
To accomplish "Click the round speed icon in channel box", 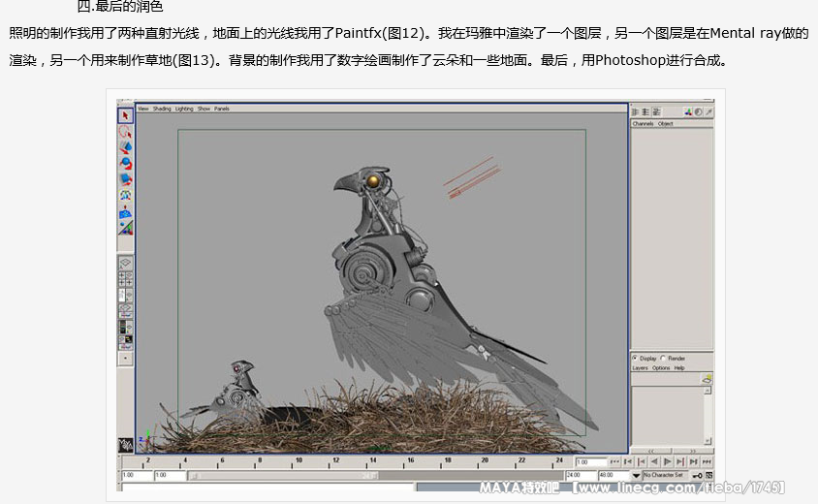I will pyautogui.click(x=699, y=112).
